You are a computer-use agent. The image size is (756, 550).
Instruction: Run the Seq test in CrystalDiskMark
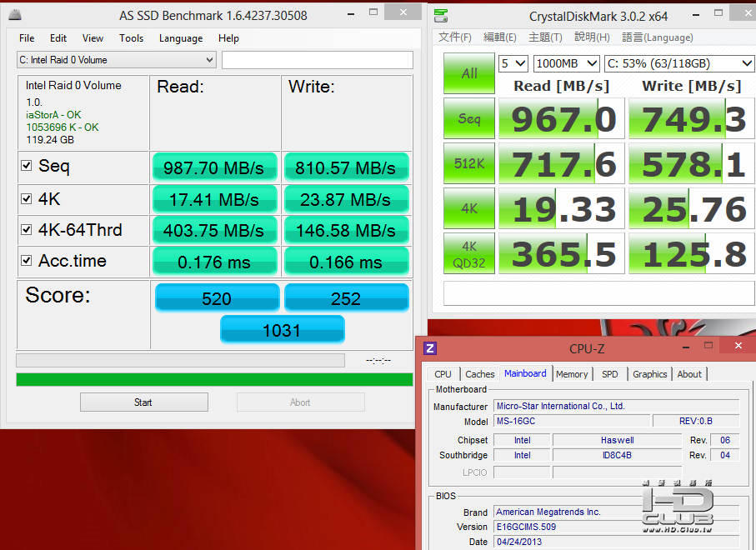click(468, 118)
